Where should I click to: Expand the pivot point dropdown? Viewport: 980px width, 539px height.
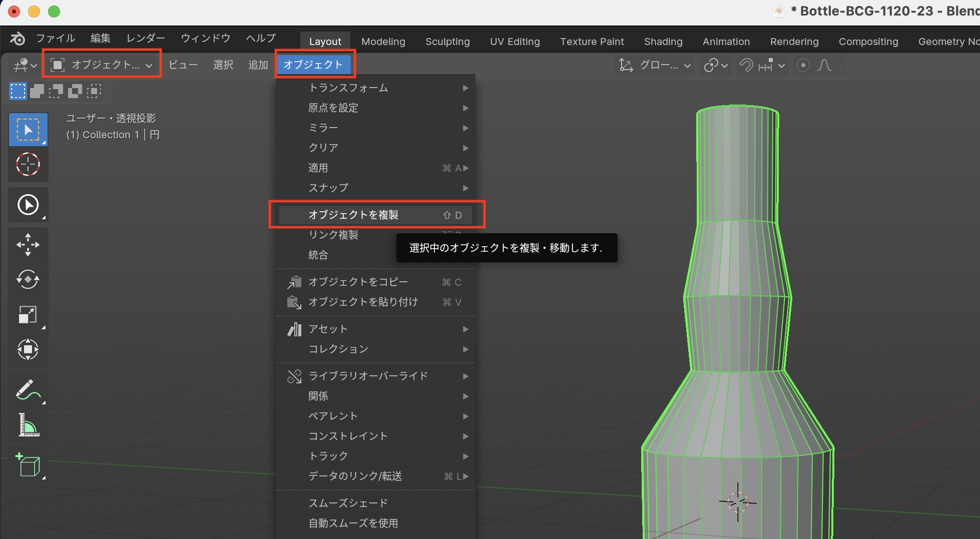pos(716,66)
